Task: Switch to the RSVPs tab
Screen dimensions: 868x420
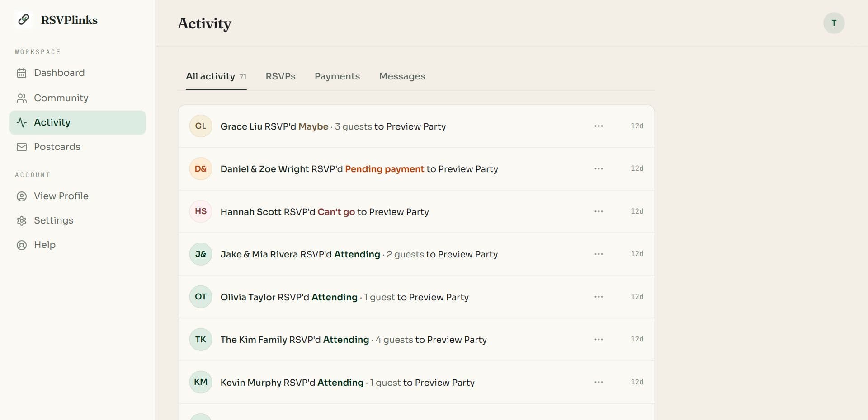Action: pos(280,76)
